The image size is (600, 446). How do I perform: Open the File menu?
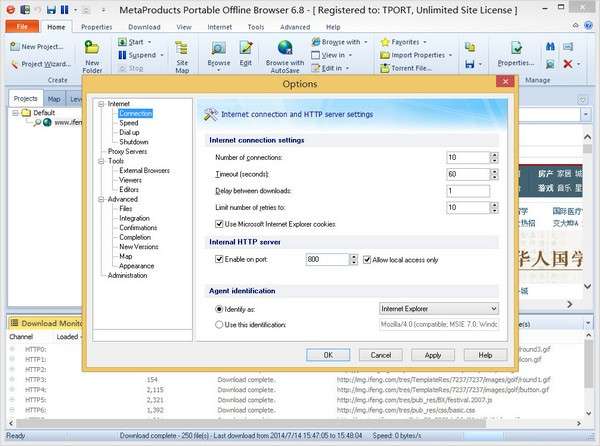pos(22,26)
